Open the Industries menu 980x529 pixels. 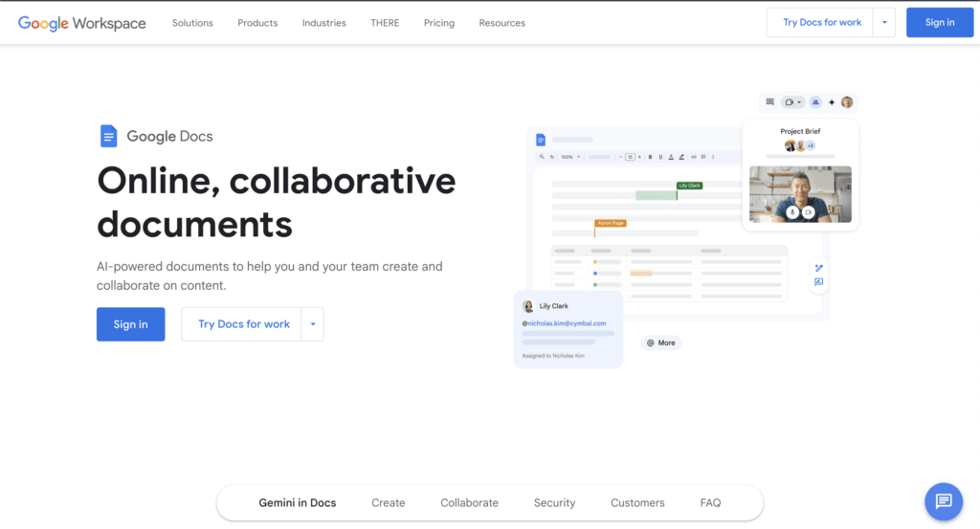[323, 23]
